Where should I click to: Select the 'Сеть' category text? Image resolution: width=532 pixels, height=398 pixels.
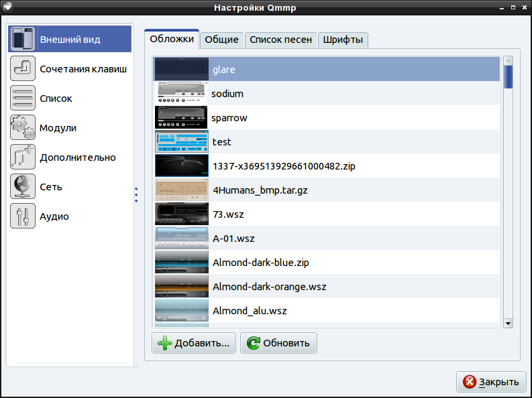[x=51, y=187]
